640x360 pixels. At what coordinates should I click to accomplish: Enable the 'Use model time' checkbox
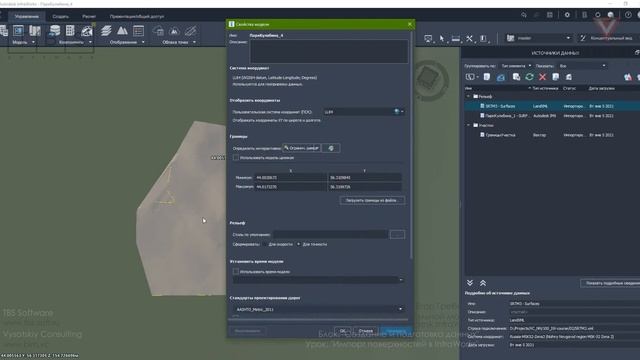point(236,271)
